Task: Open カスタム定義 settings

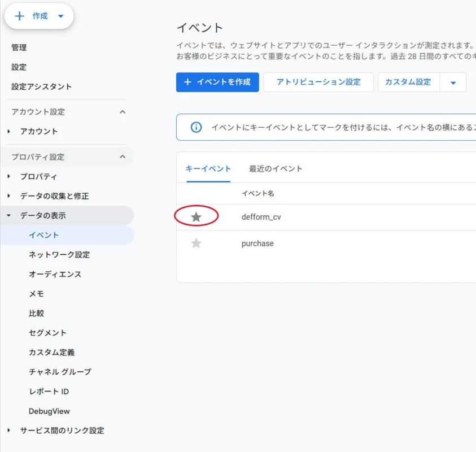Action: [x=51, y=352]
